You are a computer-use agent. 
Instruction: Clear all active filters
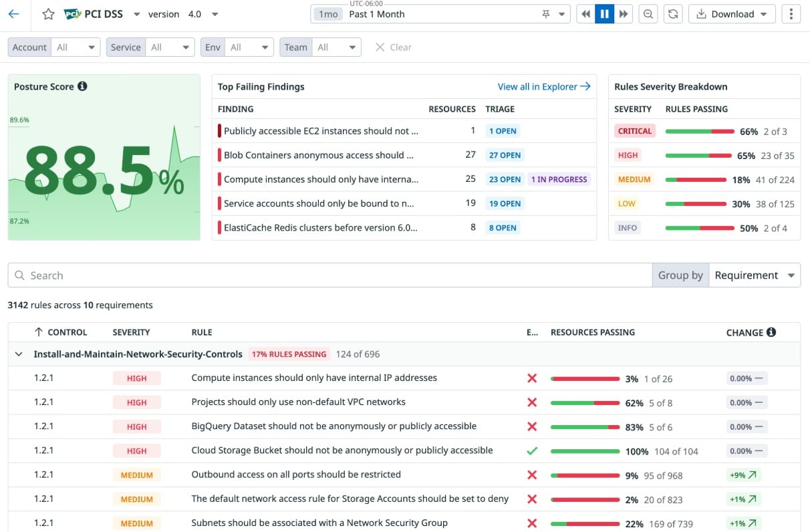[x=392, y=47]
